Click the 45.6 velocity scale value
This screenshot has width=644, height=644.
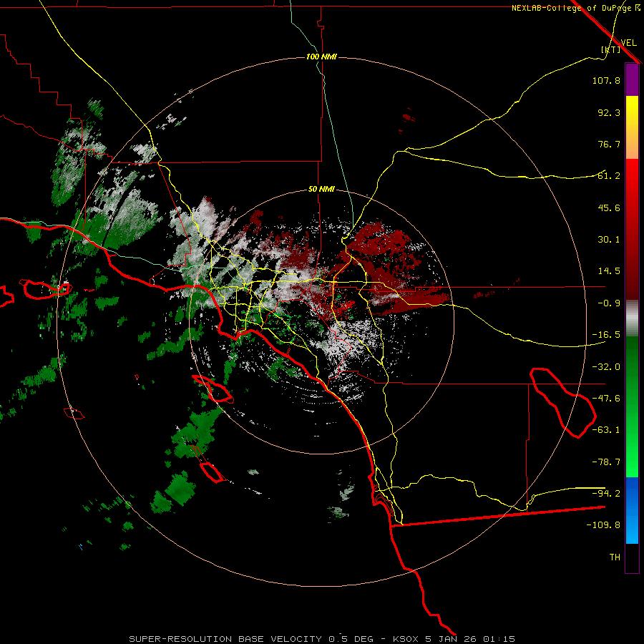609,208
